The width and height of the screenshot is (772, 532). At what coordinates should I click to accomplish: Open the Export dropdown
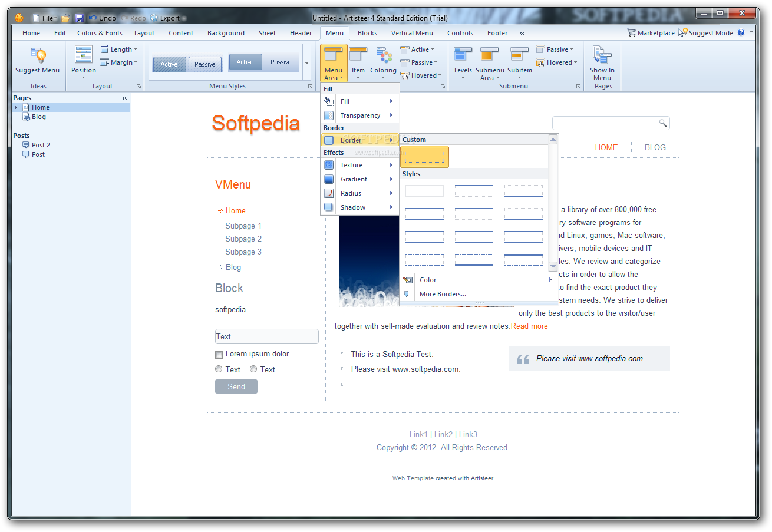coord(168,18)
